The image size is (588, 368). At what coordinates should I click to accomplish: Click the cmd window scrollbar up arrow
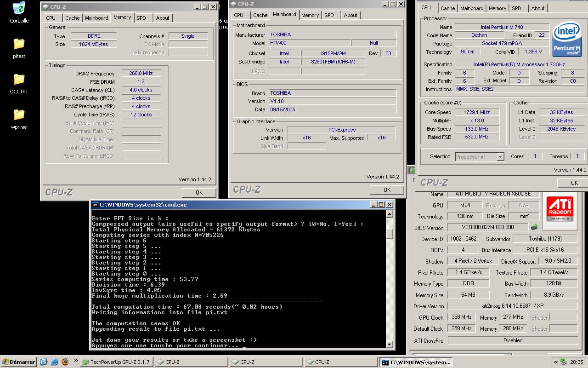click(390, 213)
